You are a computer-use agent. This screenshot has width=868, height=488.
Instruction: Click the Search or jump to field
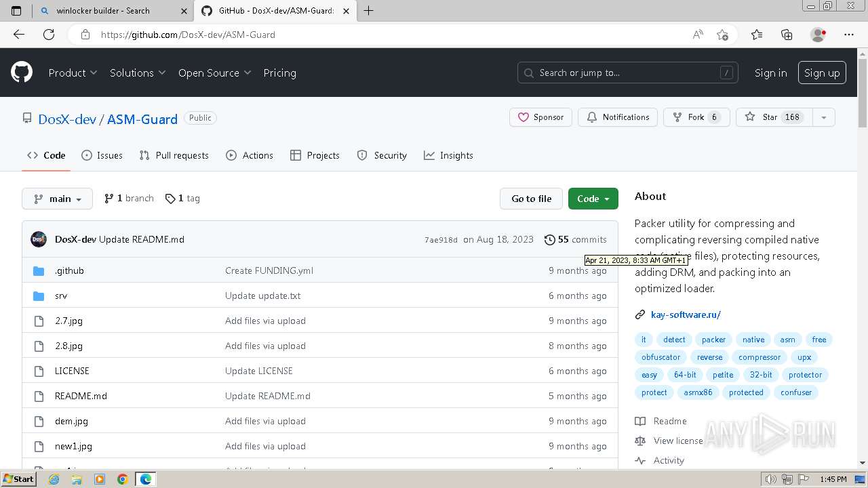(x=629, y=73)
